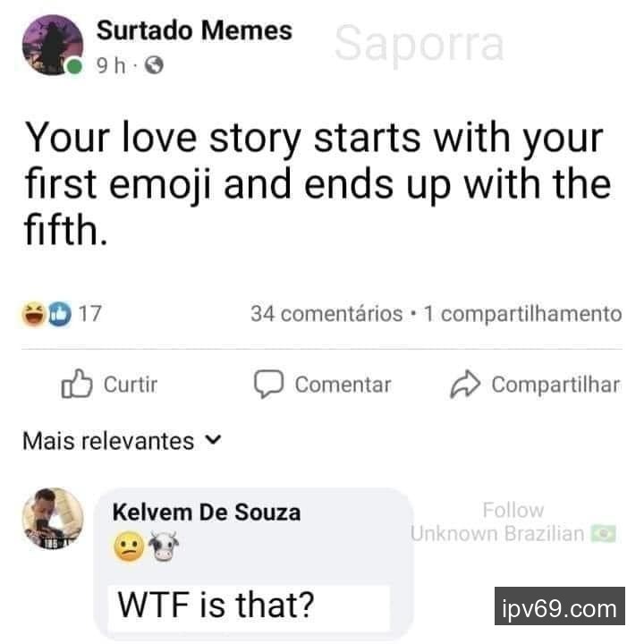Click the cow emoji in Kelvem's comment
Viewport: 644px width, 644px height.
(x=163, y=546)
